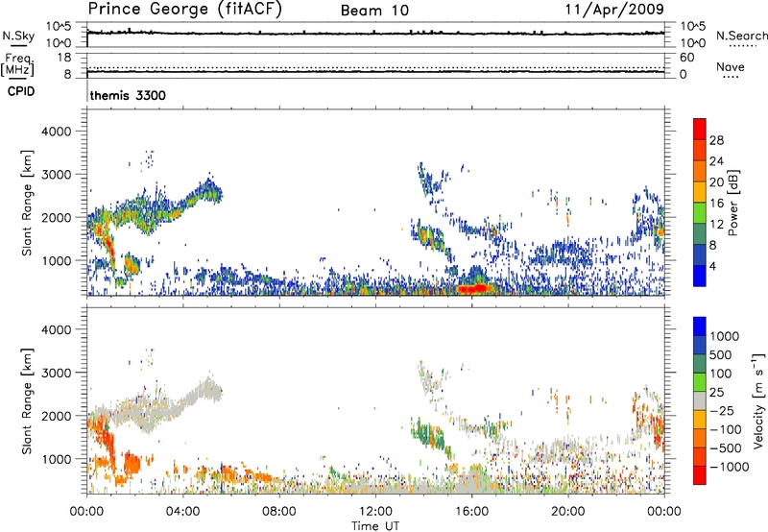Click the '16:00' time tick label
Image resolution: width=768 pixels, height=532 pixels.
pos(471,512)
